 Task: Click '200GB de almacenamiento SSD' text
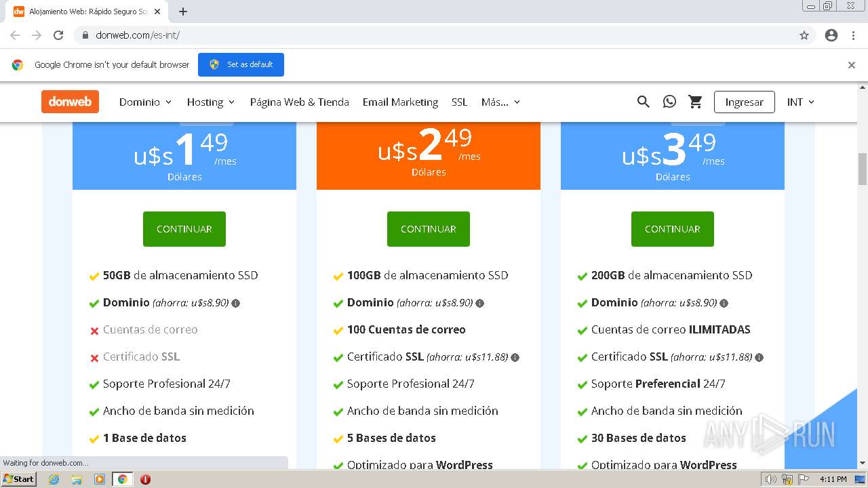pos(672,275)
